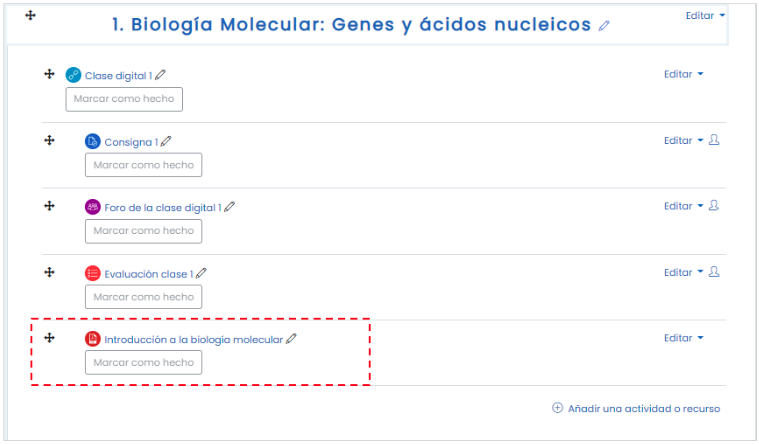The height and width of the screenshot is (445, 759).
Task: Open the Foro de la clase digital 1 link
Action: [x=163, y=208]
